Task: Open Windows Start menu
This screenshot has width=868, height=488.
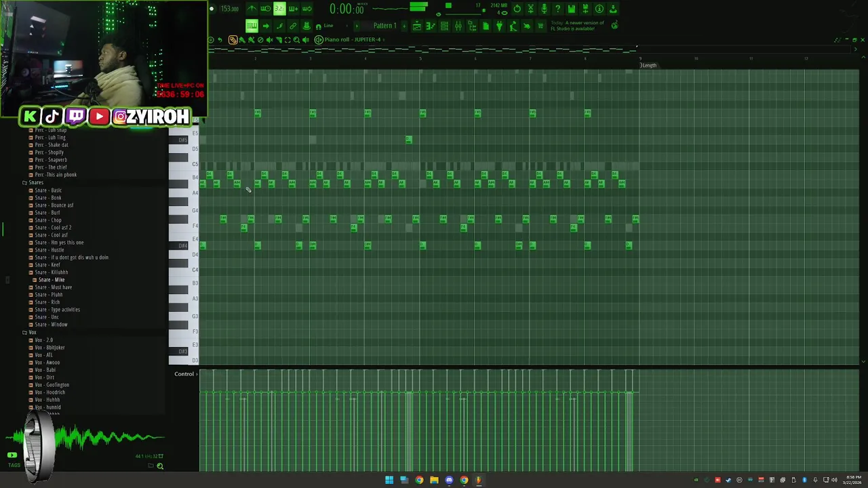Action: (389, 480)
